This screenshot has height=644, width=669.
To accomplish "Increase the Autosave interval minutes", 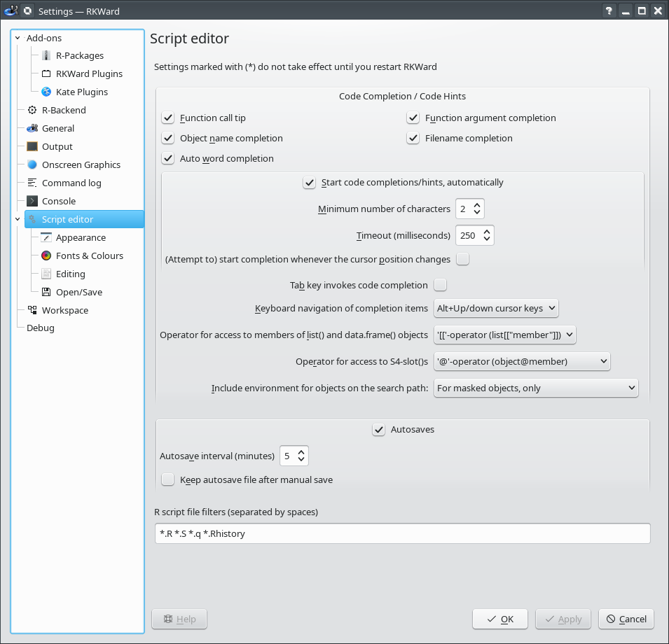I will [x=301, y=452].
